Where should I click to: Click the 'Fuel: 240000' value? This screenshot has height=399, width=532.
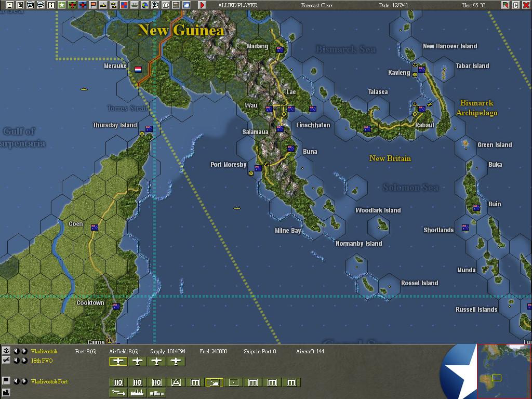click(x=214, y=351)
